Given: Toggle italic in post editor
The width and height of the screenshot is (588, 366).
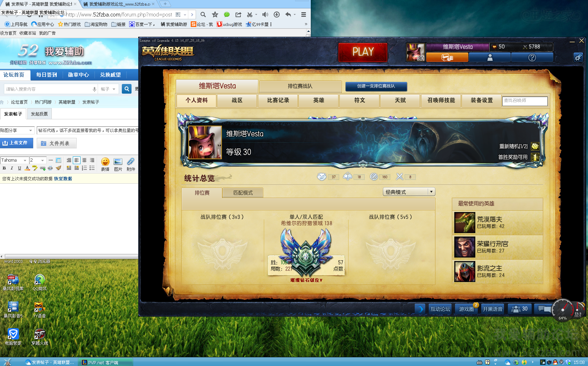Looking at the screenshot, I should (12, 168).
